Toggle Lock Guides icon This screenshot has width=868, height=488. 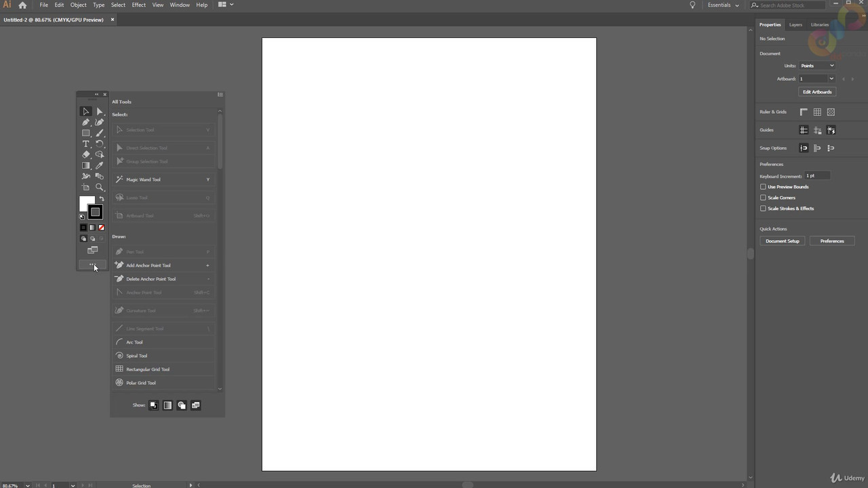pyautogui.click(x=817, y=130)
